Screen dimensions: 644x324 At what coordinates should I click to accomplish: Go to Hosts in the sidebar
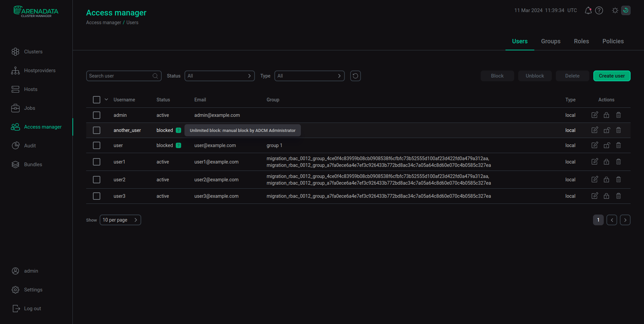click(x=24, y=89)
